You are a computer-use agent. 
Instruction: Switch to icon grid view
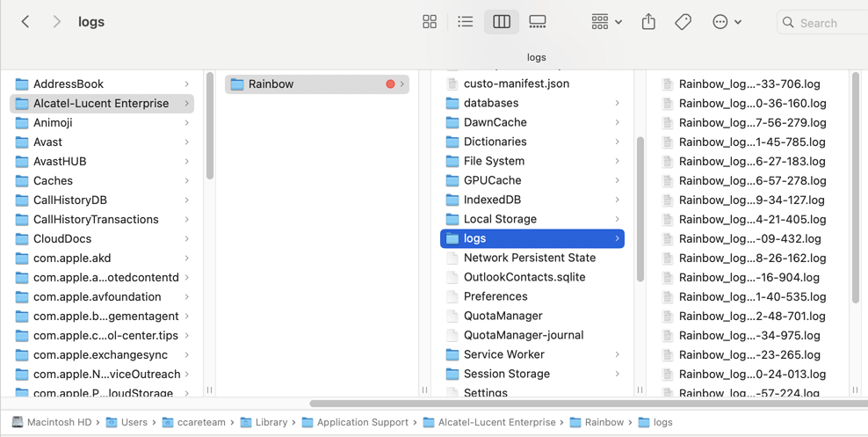tap(430, 22)
